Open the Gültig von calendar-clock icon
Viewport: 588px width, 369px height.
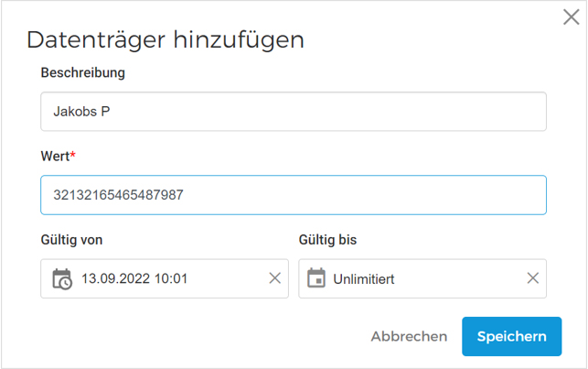62,279
